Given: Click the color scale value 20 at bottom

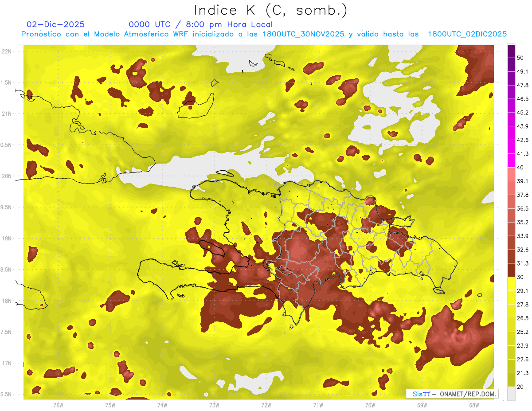Looking at the screenshot, I should click(520, 387).
